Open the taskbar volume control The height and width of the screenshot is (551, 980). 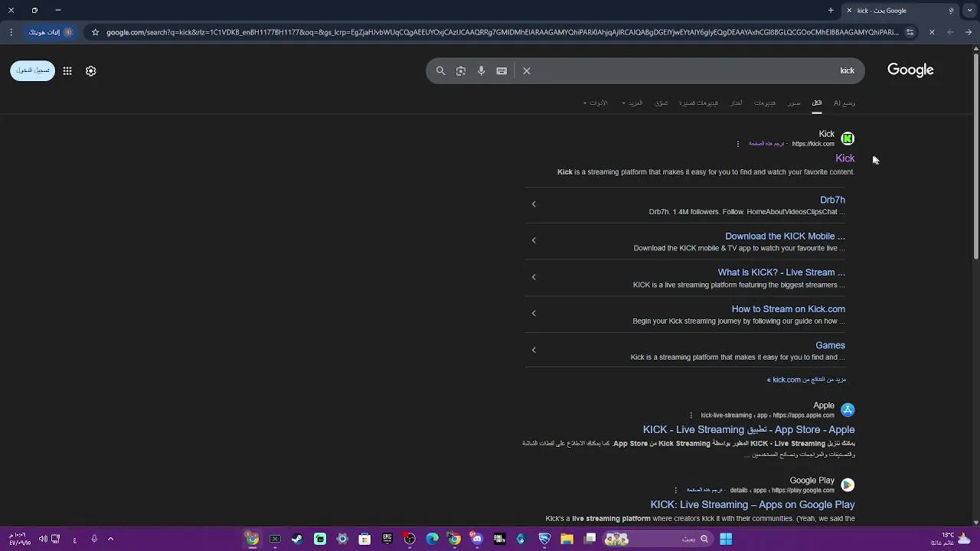[43, 539]
